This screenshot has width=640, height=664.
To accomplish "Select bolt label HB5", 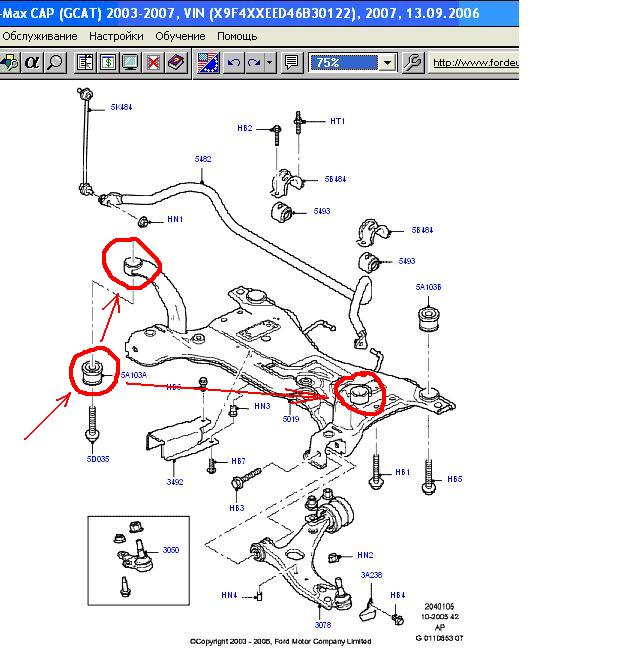I will 454,479.
